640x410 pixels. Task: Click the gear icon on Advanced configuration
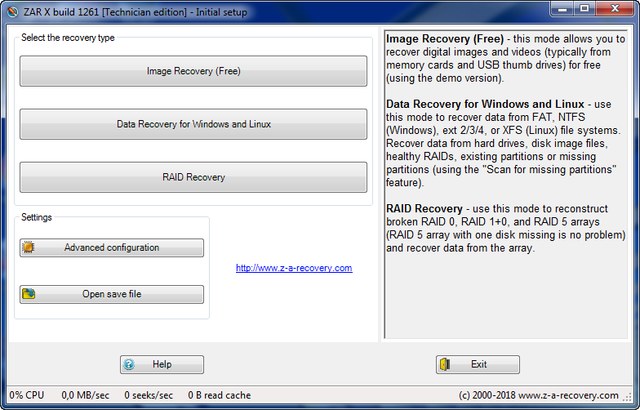(29, 247)
